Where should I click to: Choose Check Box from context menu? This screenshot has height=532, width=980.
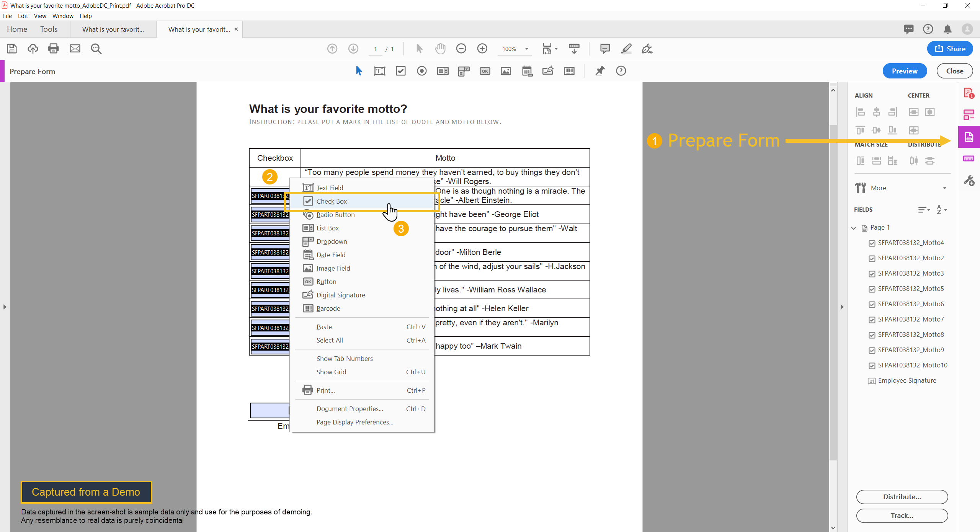click(x=362, y=201)
